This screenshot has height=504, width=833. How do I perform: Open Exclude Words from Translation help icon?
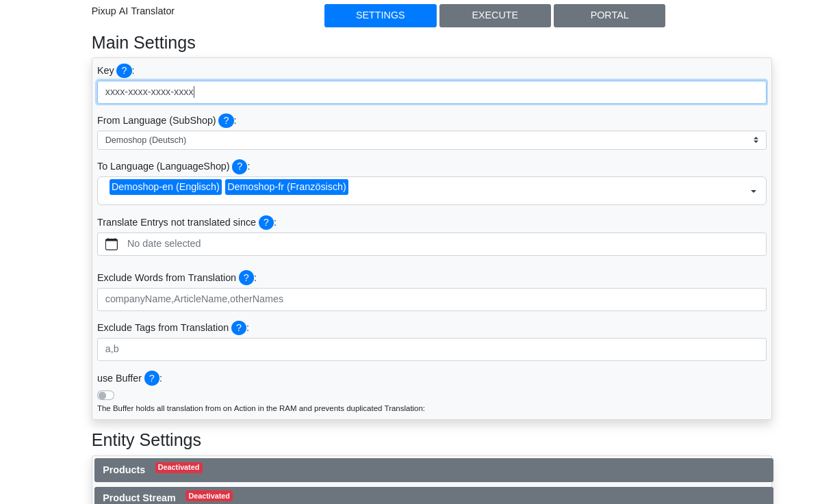coord(246,278)
